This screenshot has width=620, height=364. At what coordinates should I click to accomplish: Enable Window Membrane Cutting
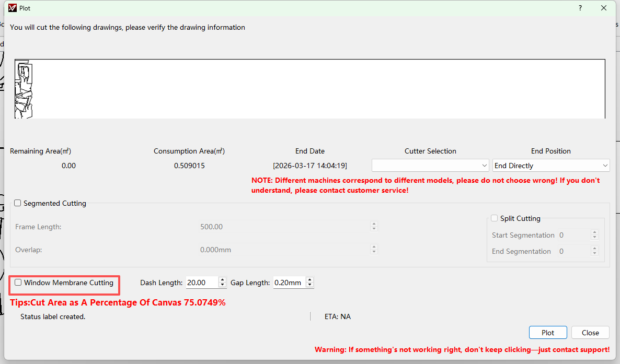click(x=18, y=283)
